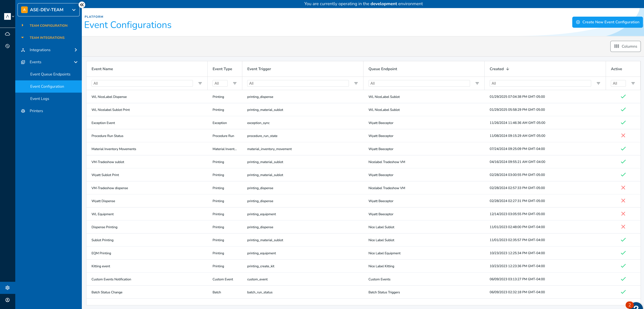Click Create New Event Configuration button
644x309 pixels.
coord(607,22)
